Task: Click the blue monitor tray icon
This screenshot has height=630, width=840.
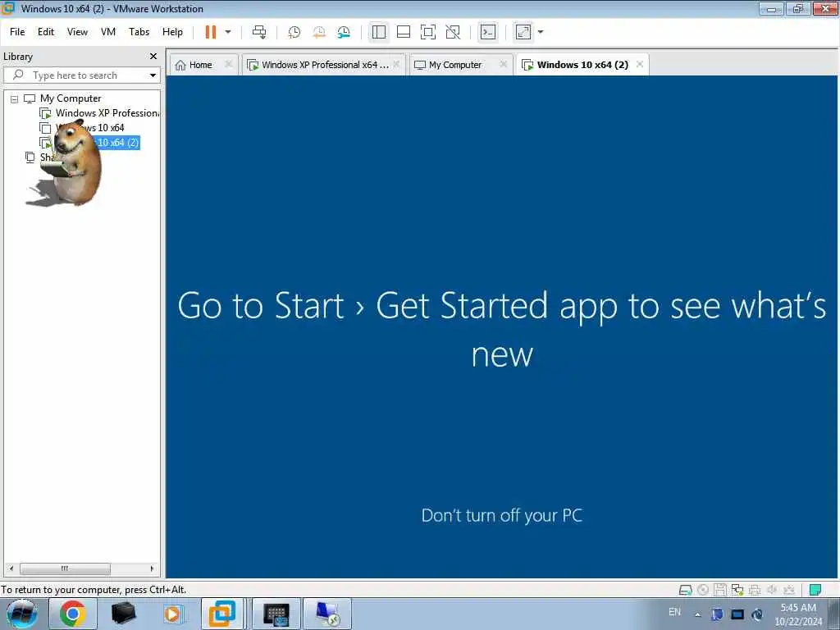Action: (737, 614)
